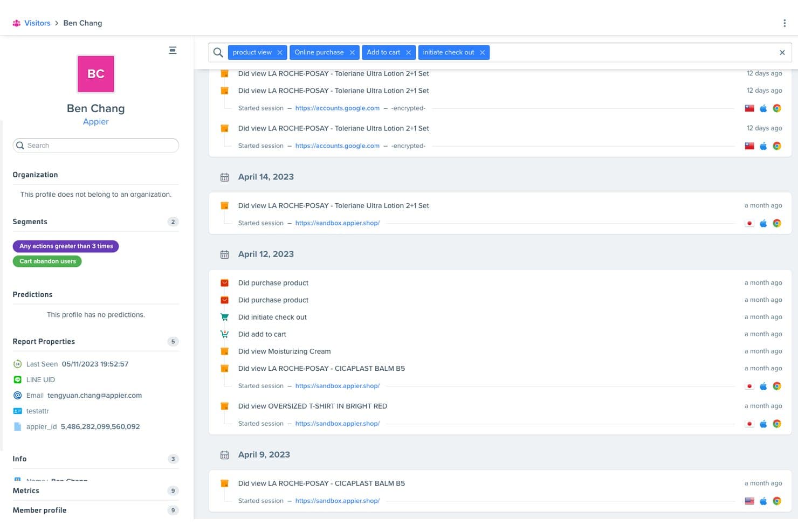Click the April 12, 2023 calendar icon

[224, 254]
